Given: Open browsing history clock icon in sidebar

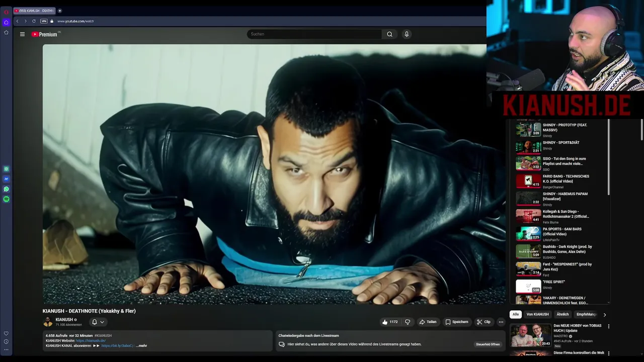Looking at the screenshot, I should point(6,341).
